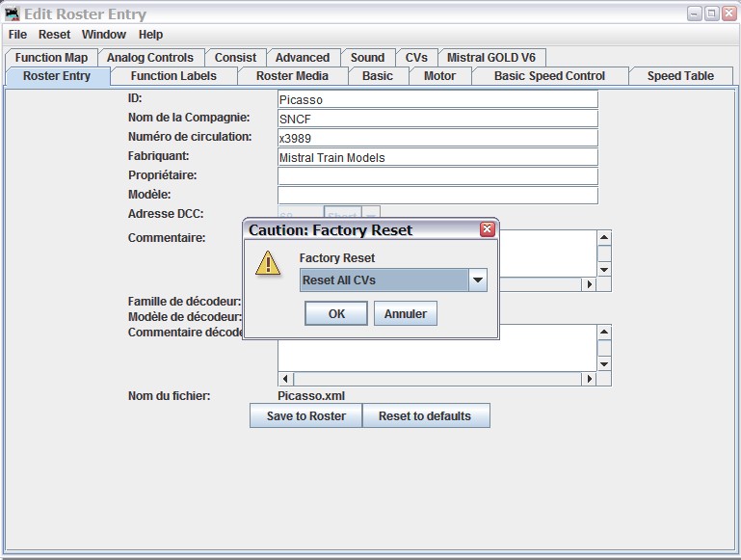Click decoder comment horizontal scroll left arrow
741x560 pixels.
(x=285, y=379)
